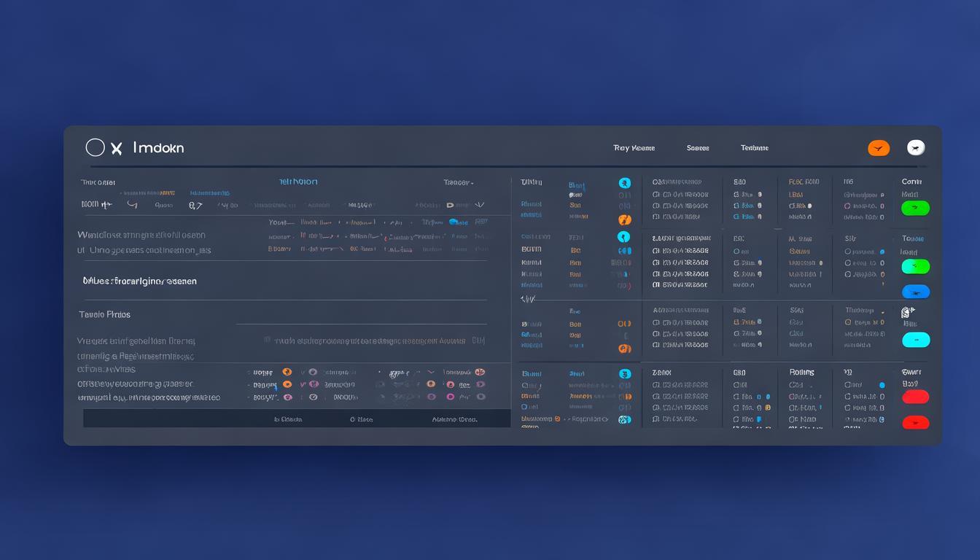This screenshot has width=980, height=560.
Task: Open the Thuboop dropdown arrow
Action: coord(883,311)
